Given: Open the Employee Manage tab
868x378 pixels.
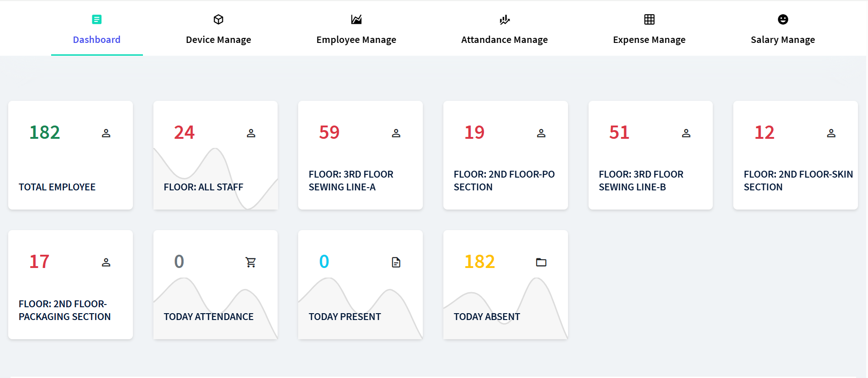Looking at the screenshot, I should pos(356,40).
